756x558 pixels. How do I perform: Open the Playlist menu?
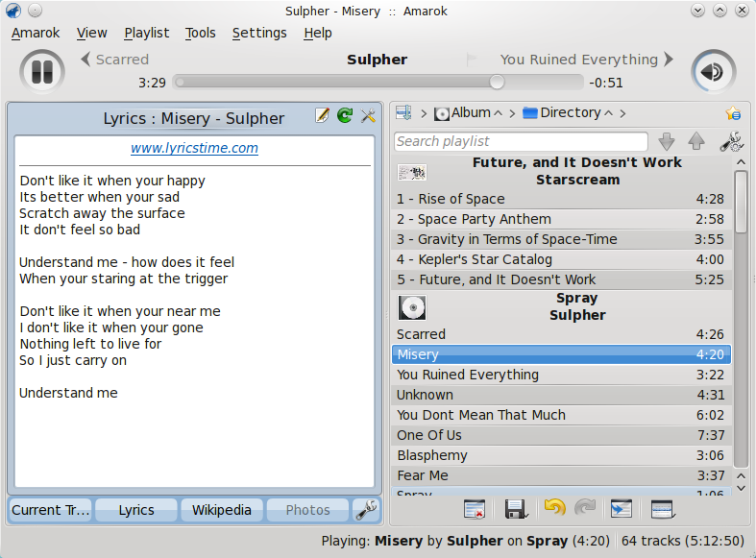tap(147, 33)
